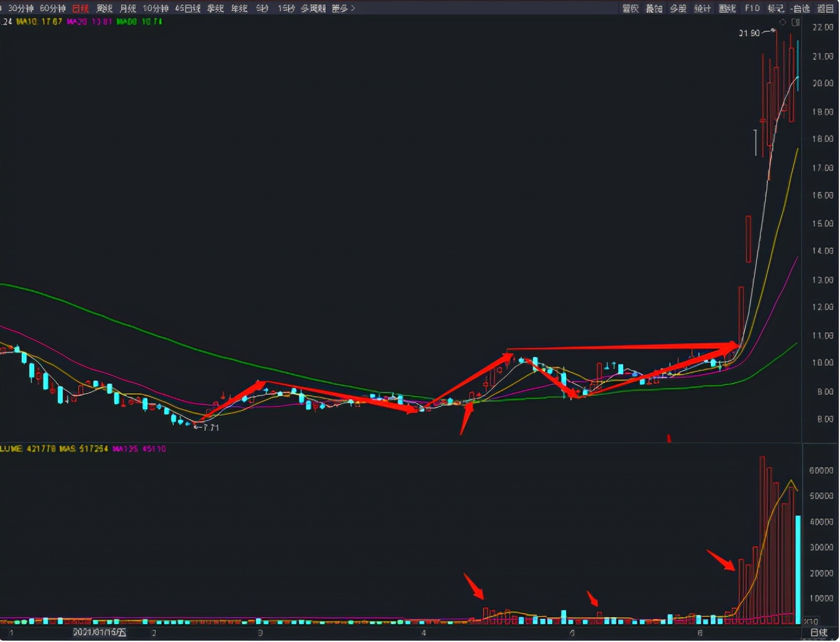Viewport: 840px width, 642px height.
Task: Click the X10 volume scale indicator
Action: (811, 621)
